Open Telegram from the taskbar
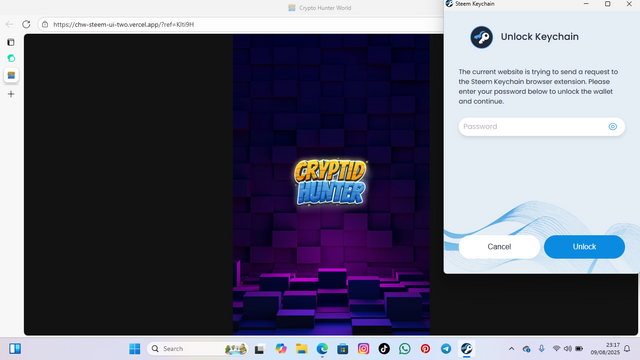 (x=446, y=349)
